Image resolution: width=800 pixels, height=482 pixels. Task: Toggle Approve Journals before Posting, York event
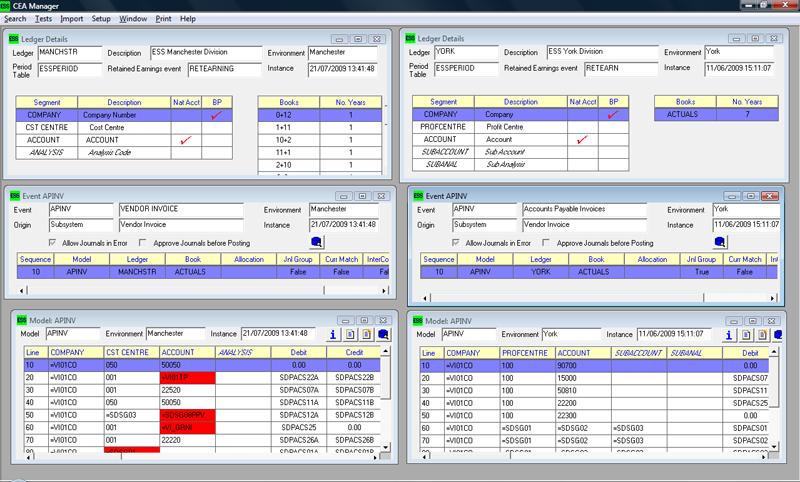coord(546,243)
